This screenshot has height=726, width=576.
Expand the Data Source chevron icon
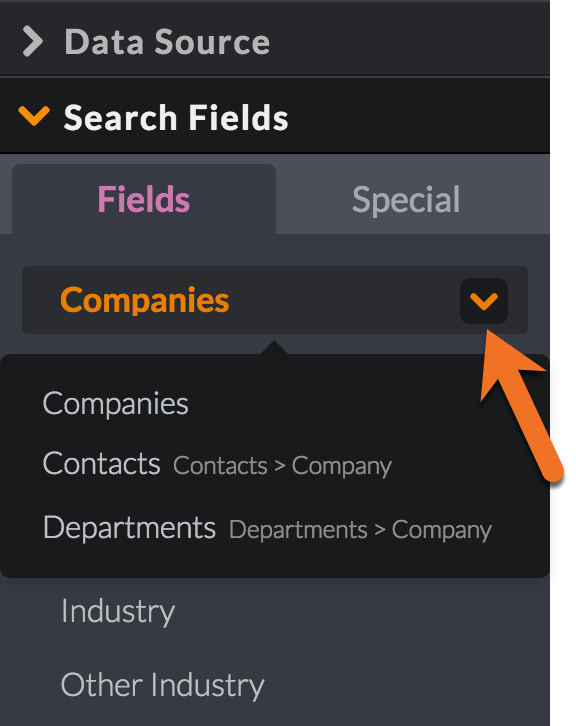(x=33, y=42)
